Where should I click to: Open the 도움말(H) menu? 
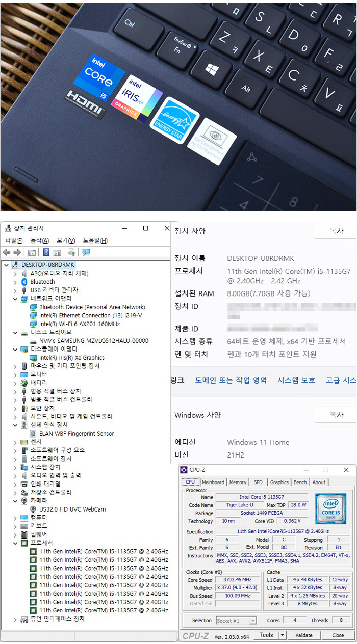[x=95, y=240]
